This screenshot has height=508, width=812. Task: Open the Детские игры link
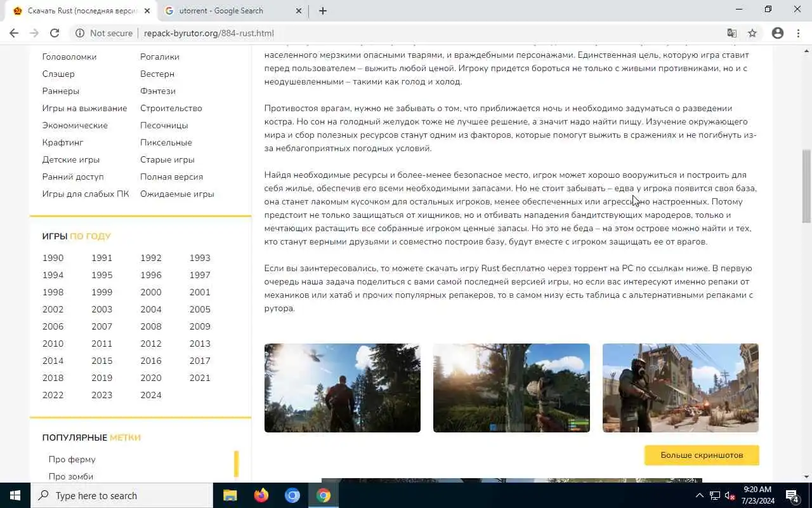click(71, 159)
